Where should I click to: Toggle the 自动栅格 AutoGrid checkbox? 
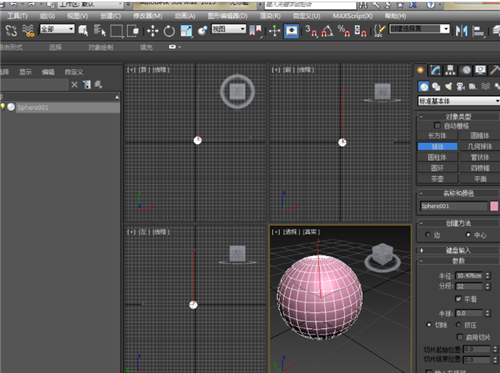pos(437,125)
